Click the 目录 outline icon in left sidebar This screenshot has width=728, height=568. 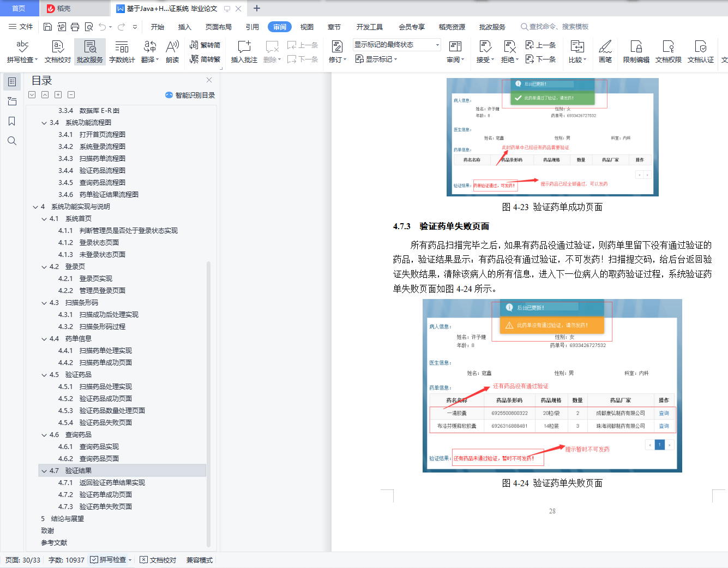(12, 82)
